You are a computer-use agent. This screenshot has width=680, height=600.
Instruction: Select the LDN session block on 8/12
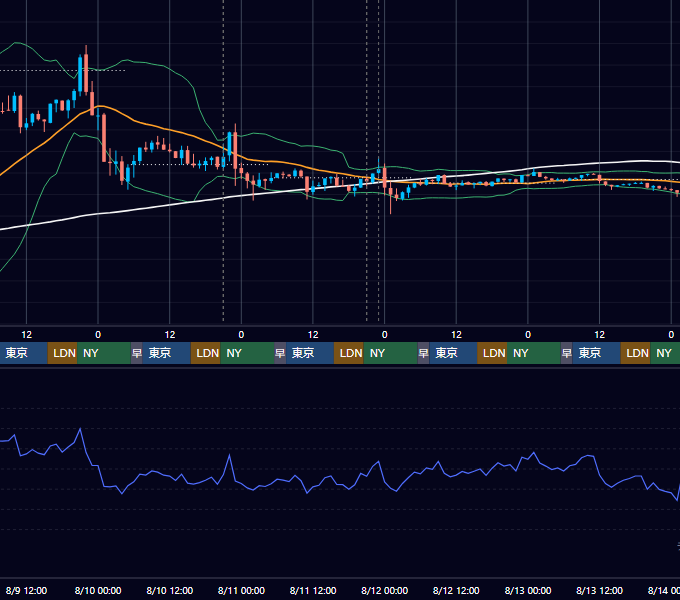[x=492, y=353]
